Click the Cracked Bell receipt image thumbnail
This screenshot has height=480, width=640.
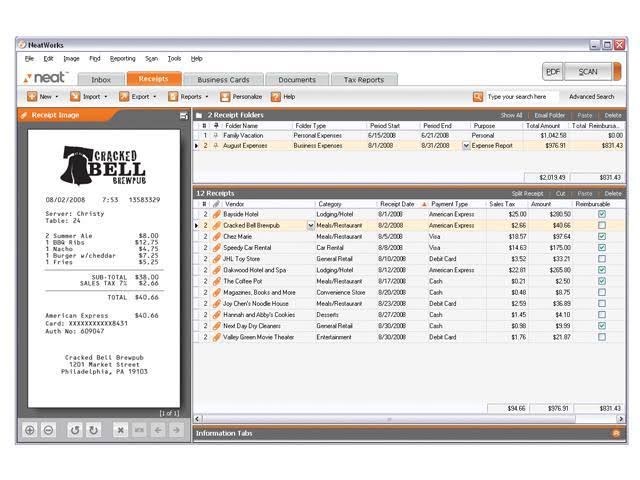coord(104,268)
